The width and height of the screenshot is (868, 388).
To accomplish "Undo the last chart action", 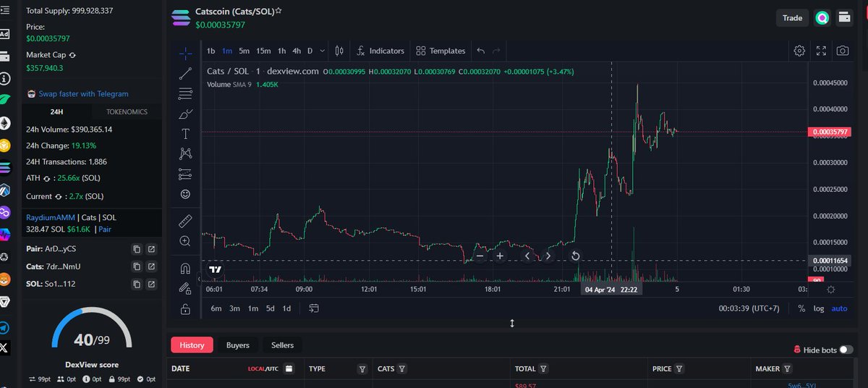I will point(481,51).
